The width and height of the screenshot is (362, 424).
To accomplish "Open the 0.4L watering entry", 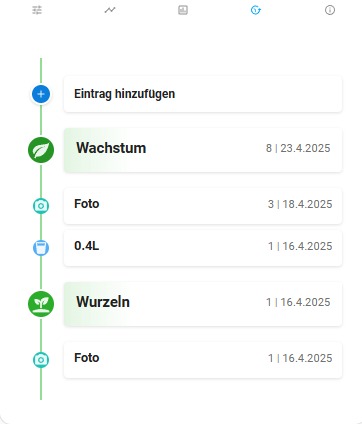I will click(x=203, y=248).
